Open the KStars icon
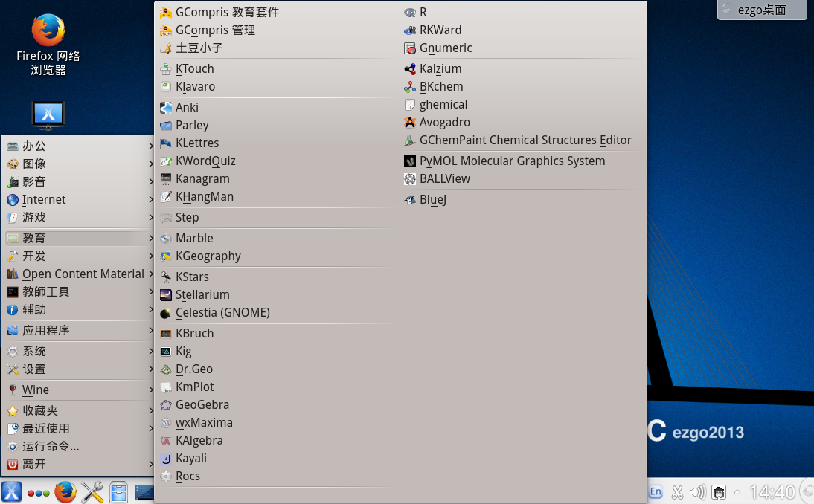 pyautogui.click(x=166, y=277)
